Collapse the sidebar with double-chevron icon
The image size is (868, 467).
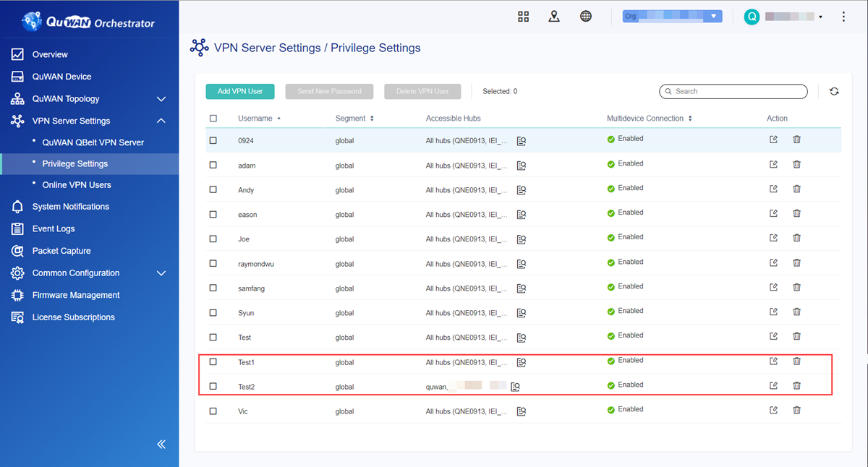point(161,444)
